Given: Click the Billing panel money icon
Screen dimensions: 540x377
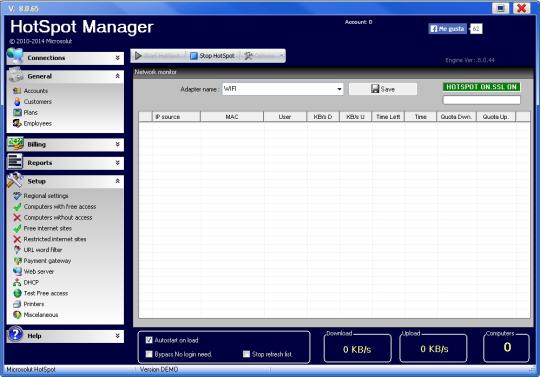Looking at the screenshot, I should 15,144.
